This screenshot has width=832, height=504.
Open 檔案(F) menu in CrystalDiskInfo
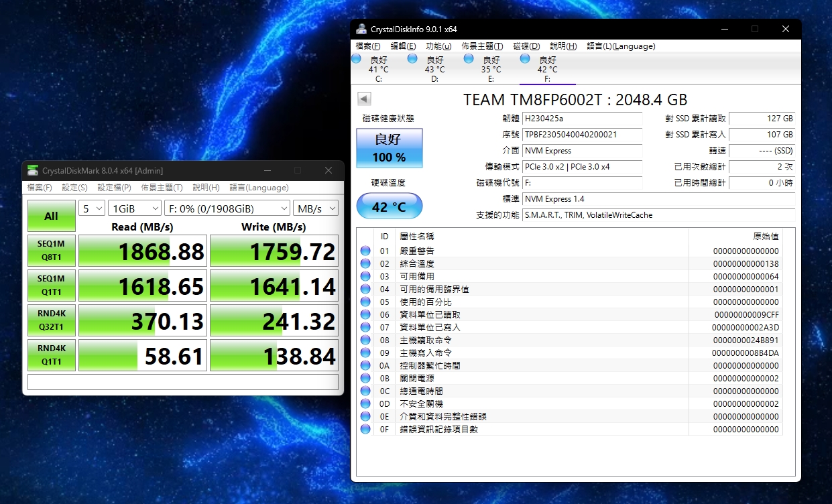point(368,46)
